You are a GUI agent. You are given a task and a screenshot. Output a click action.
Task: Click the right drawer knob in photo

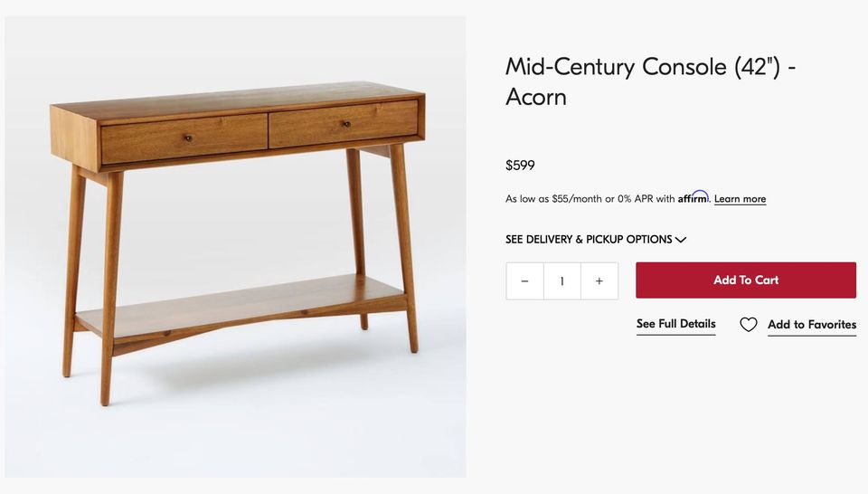point(344,123)
